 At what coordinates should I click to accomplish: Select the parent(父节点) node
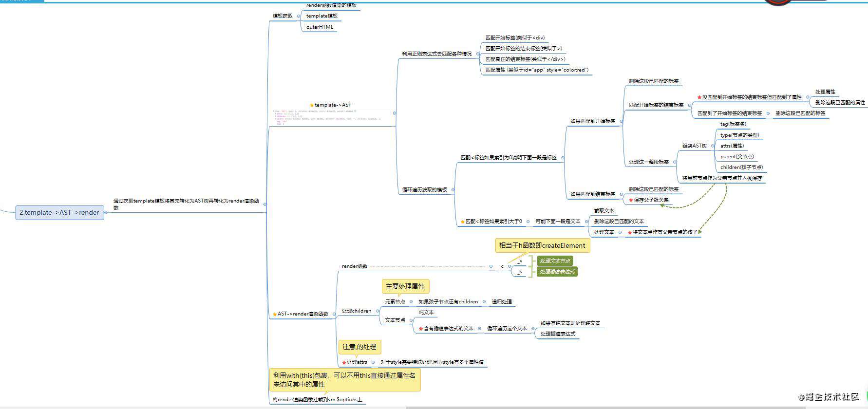(x=737, y=157)
